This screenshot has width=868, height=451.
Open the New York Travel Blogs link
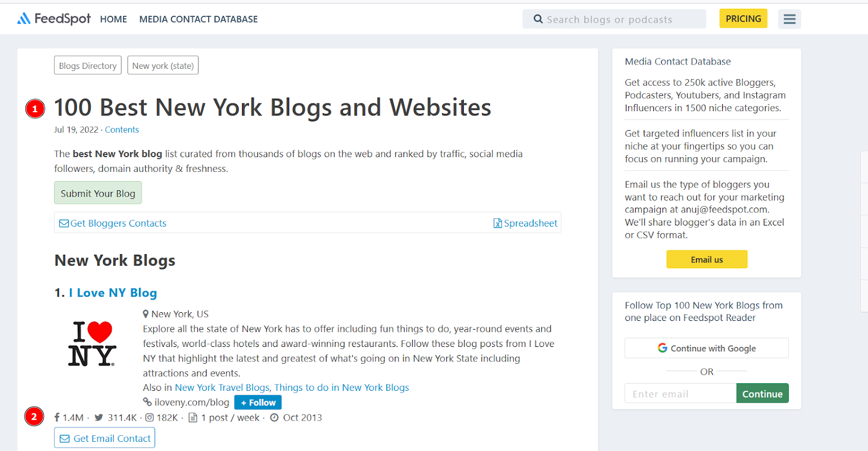pos(222,388)
